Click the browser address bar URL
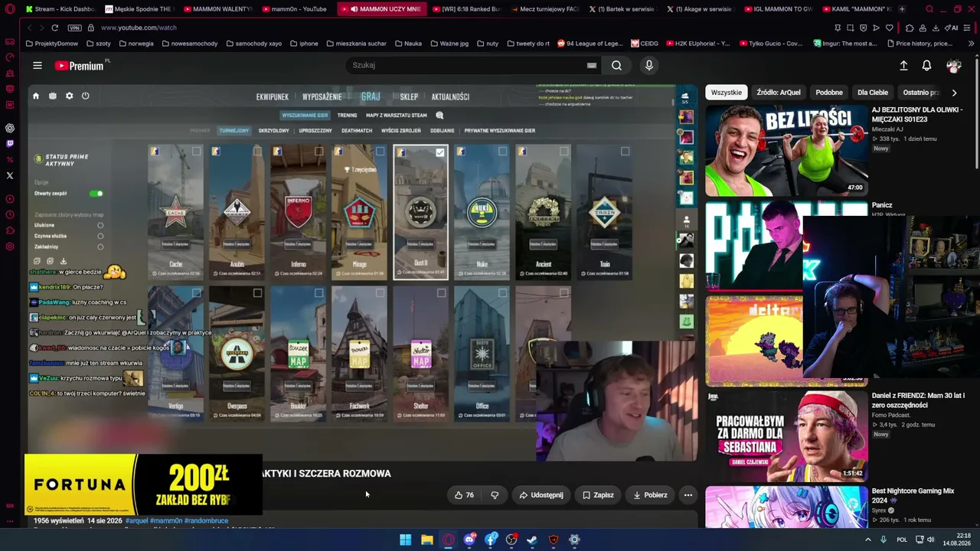The image size is (980, 551). tap(139, 28)
